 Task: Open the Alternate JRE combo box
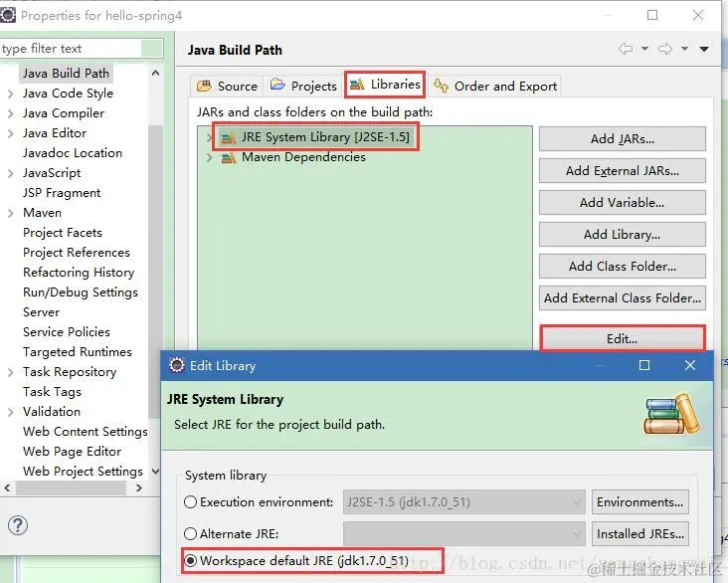pos(463,534)
